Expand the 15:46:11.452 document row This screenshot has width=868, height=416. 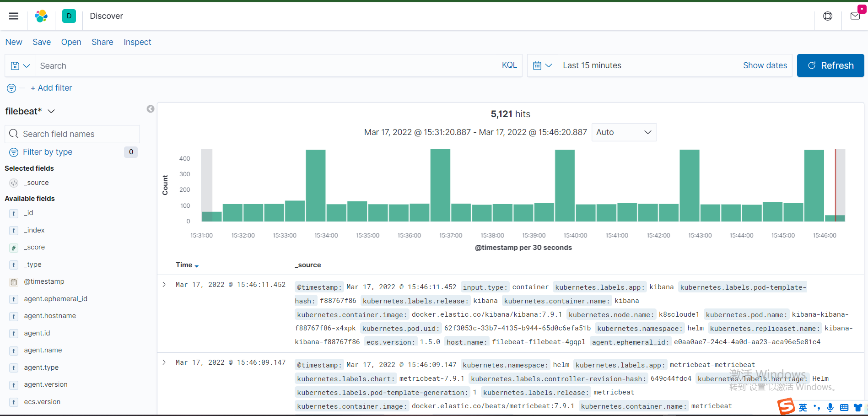point(164,285)
